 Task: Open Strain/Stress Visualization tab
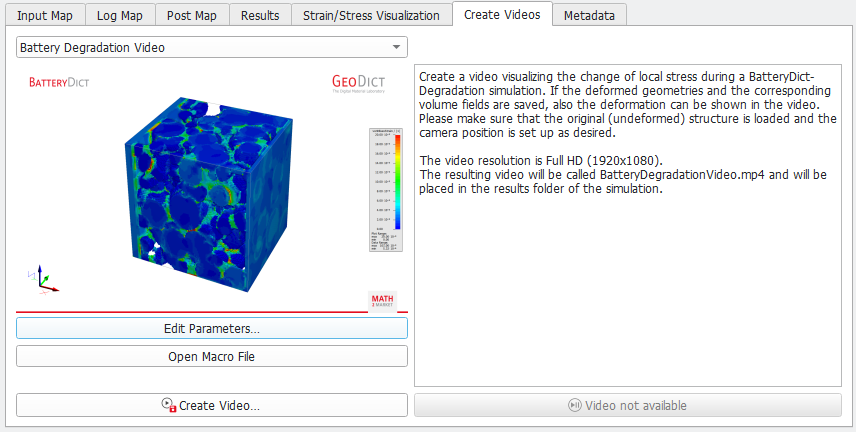coord(371,15)
